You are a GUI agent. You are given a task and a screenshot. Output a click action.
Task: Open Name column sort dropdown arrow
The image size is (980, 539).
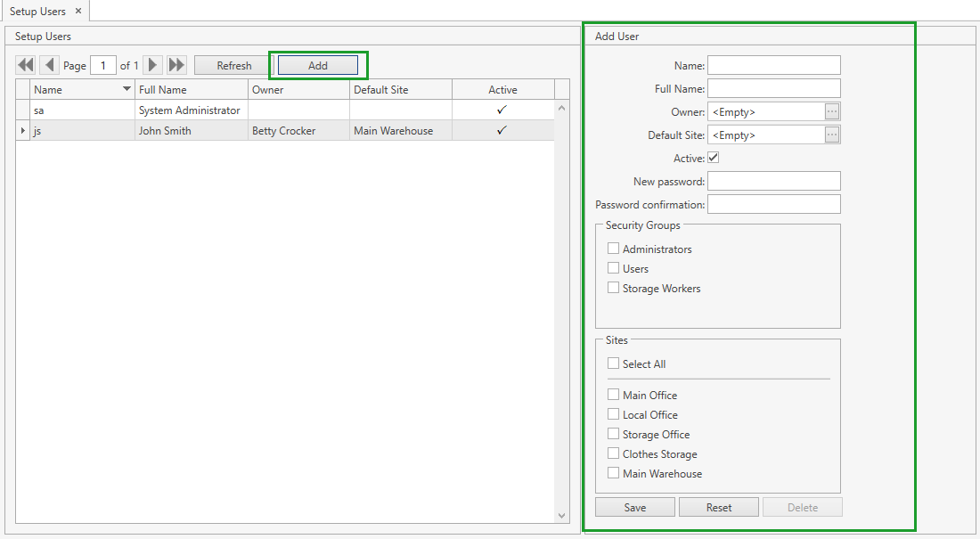(127, 89)
